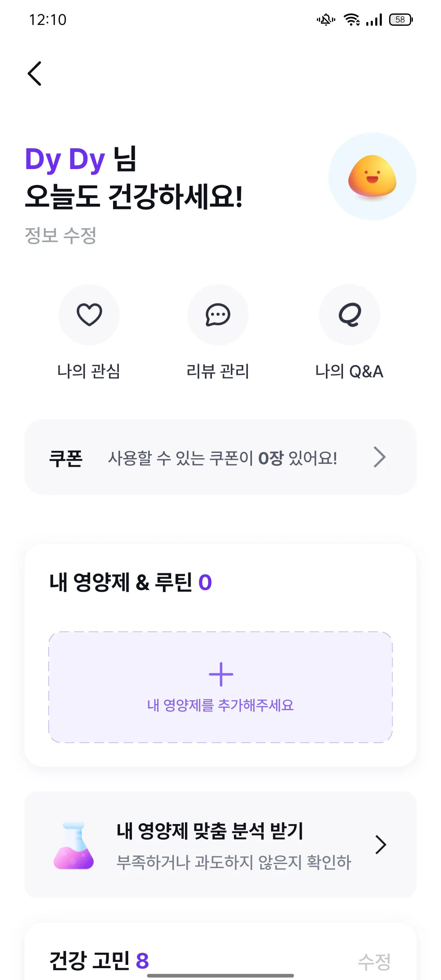Expand the coupon row chevron

pyautogui.click(x=380, y=457)
